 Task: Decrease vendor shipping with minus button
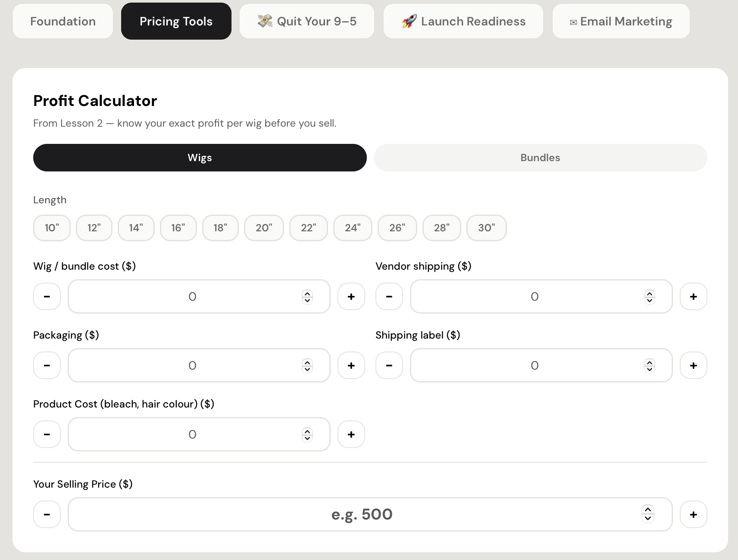389,296
